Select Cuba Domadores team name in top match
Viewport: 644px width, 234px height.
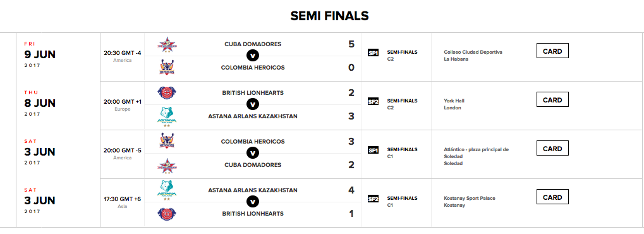[253, 44]
